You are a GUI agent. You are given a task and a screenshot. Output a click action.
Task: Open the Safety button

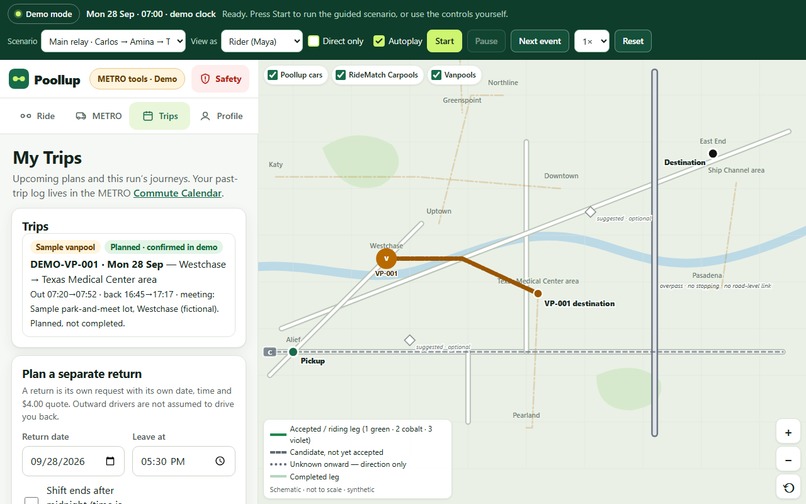tap(221, 79)
